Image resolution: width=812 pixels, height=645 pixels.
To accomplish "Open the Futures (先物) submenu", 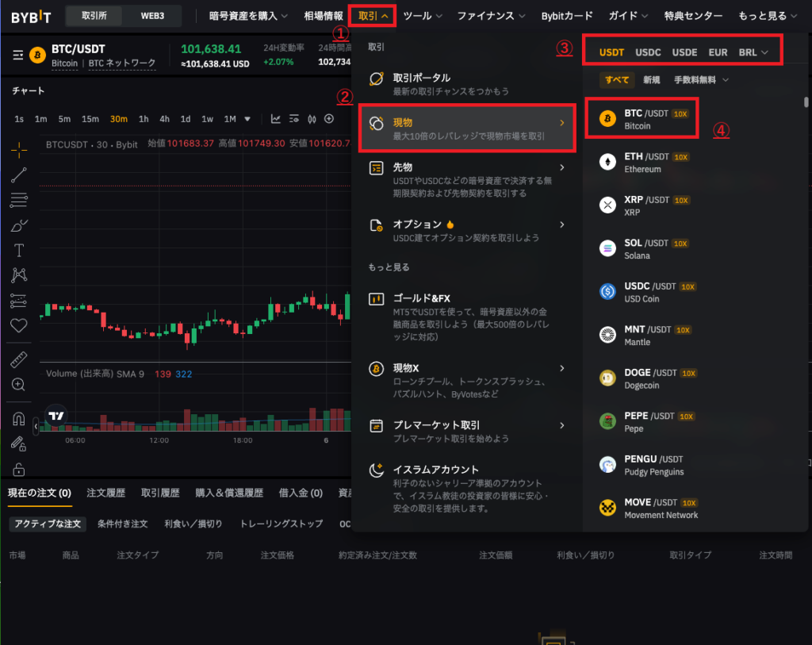I will tap(467, 180).
